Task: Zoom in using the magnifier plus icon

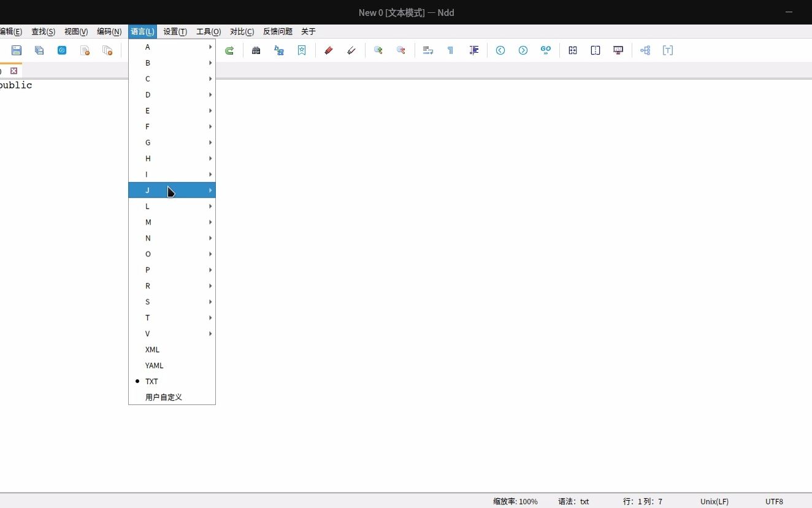Action: pyautogui.click(x=378, y=50)
